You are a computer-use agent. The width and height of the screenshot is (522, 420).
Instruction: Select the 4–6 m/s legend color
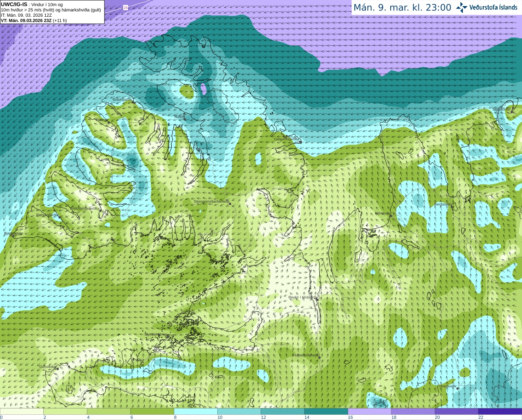click(108, 411)
